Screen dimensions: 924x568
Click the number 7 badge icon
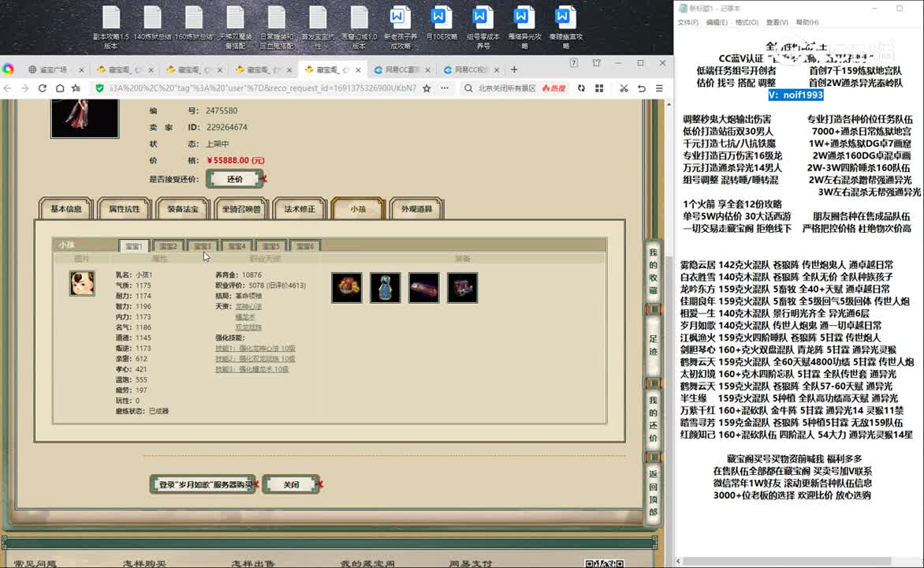coord(573,63)
